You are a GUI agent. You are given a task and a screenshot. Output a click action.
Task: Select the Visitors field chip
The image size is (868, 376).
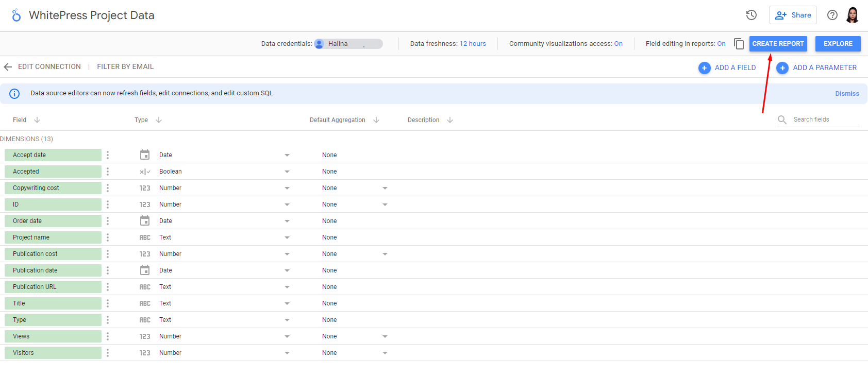[x=53, y=353]
